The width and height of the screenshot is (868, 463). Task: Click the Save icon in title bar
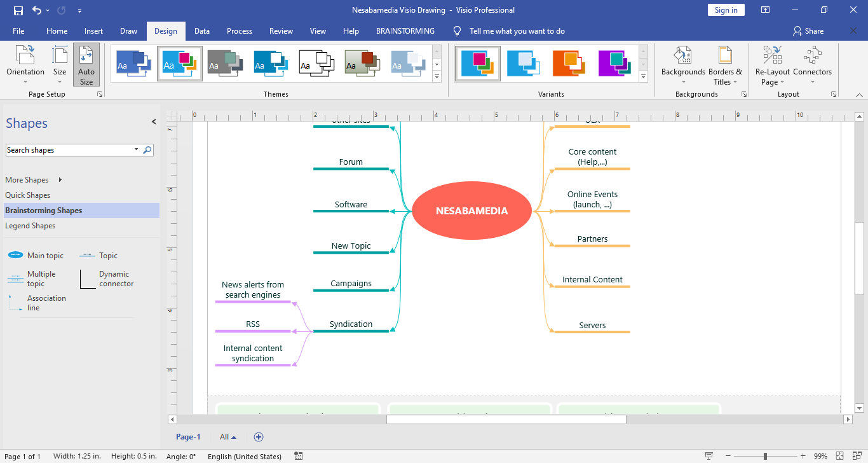click(18, 10)
